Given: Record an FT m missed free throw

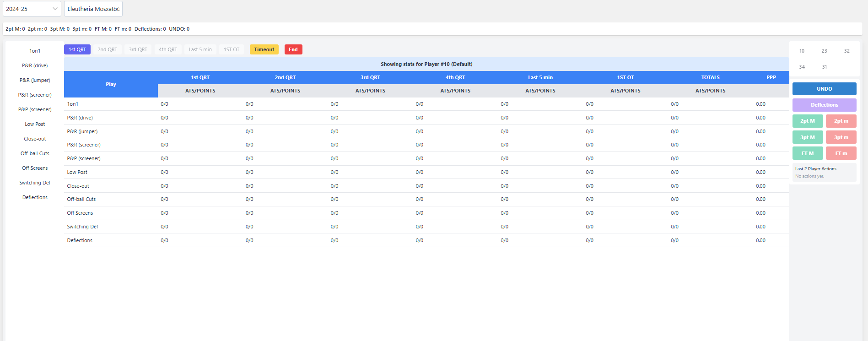Looking at the screenshot, I should pos(841,153).
